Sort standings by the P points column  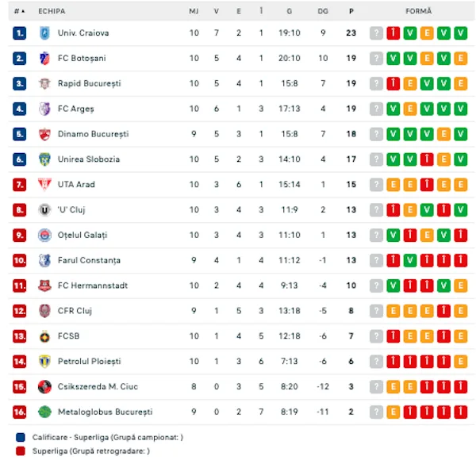351,11
